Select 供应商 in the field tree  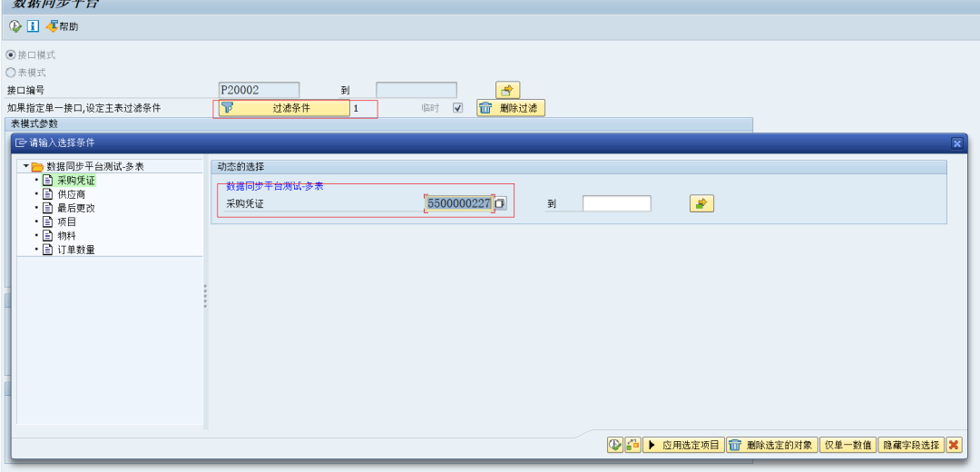click(72, 194)
